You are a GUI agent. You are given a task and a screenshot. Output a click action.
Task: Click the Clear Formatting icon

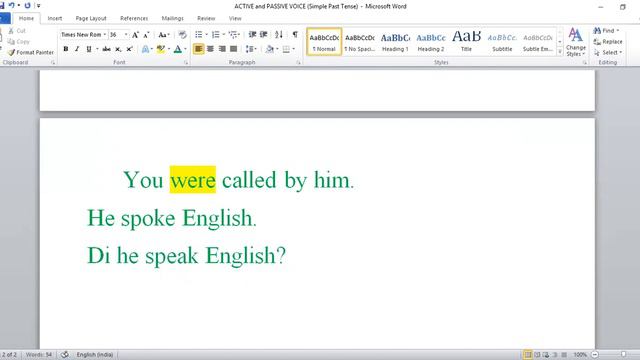(182, 35)
